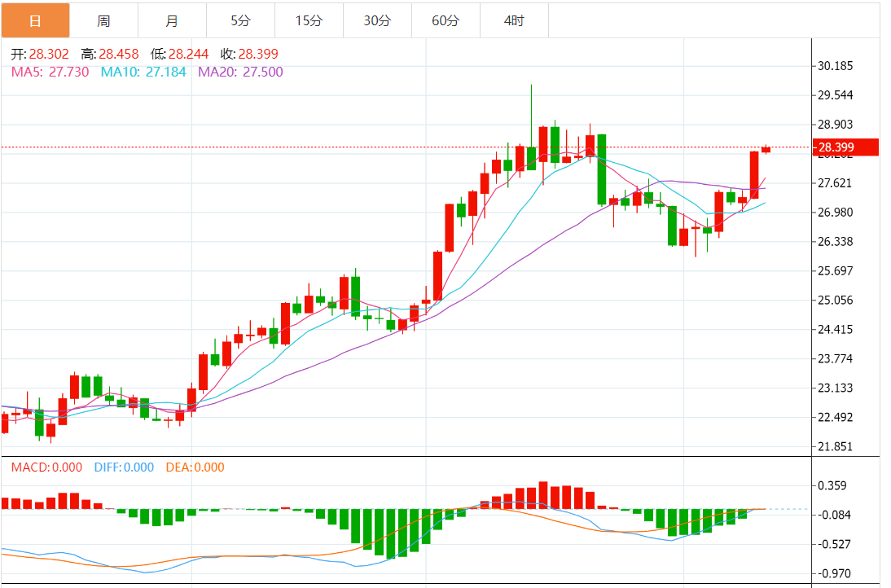Click the 28.903 price axis label
Viewport: 891px width, 588px height.
pos(836,125)
